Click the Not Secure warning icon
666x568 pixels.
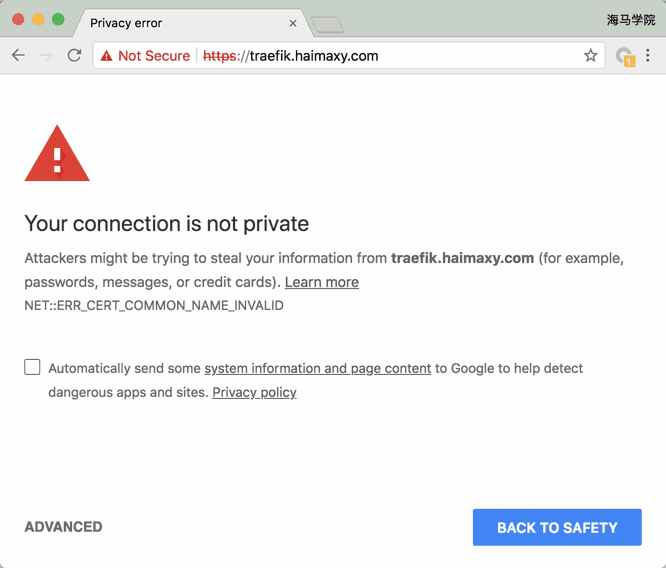[x=106, y=56]
